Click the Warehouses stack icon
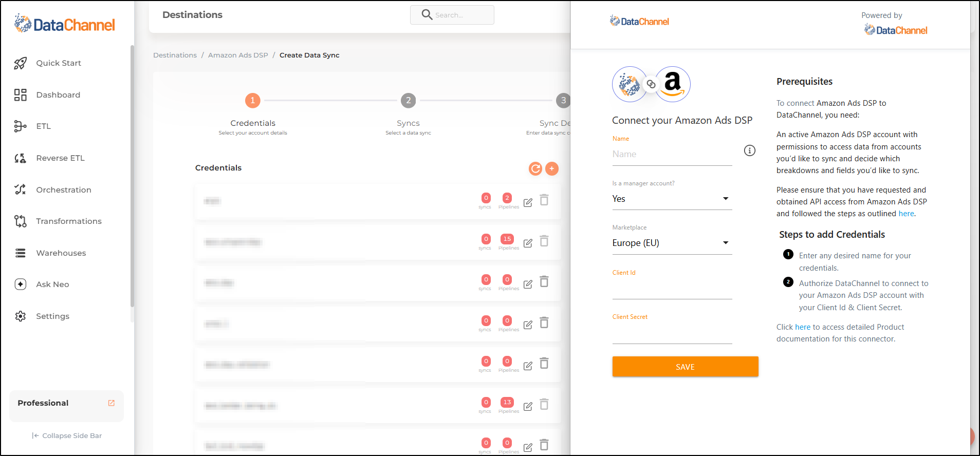Image resolution: width=980 pixels, height=456 pixels. pos(20,253)
